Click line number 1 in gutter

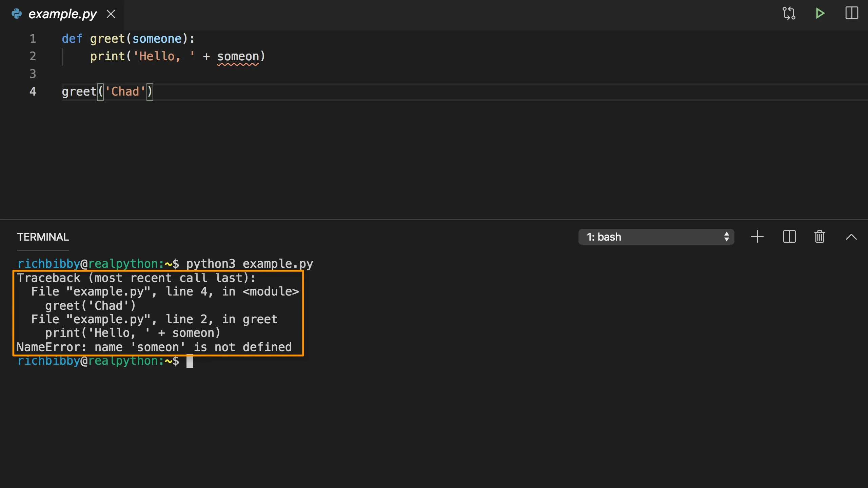[x=33, y=39]
